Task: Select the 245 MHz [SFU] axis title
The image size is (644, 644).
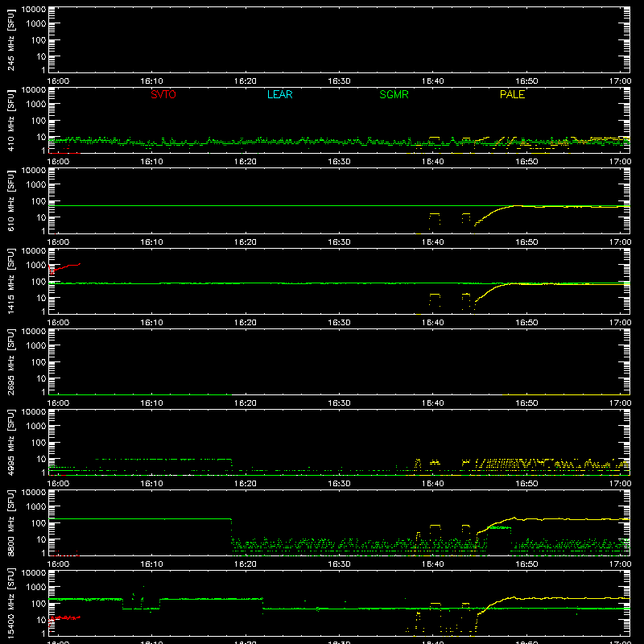Action: click(x=10, y=39)
